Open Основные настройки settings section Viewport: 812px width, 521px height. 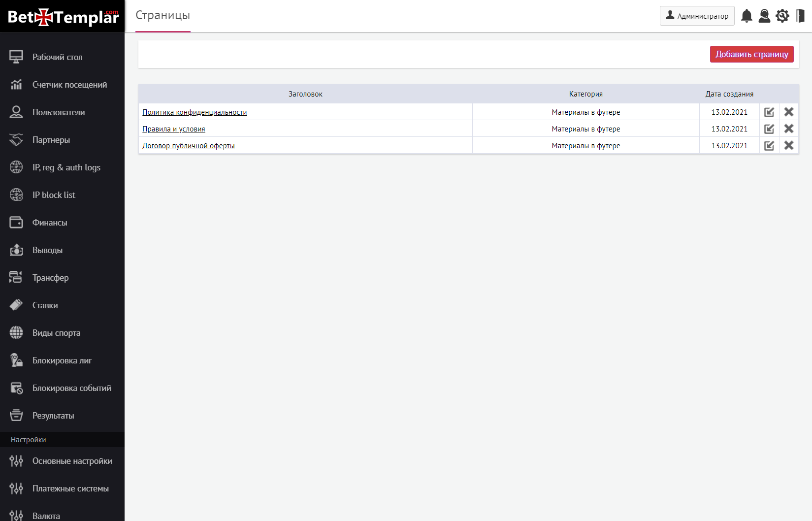(72, 461)
